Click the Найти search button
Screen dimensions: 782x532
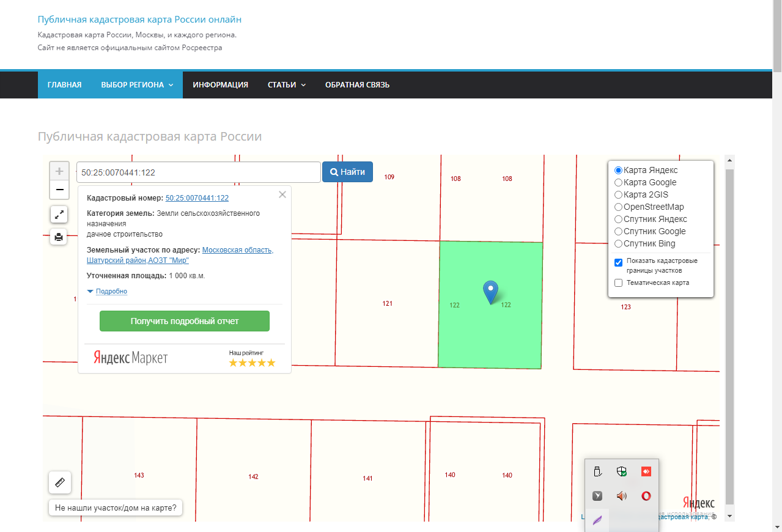pyautogui.click(x=347, y=172)
